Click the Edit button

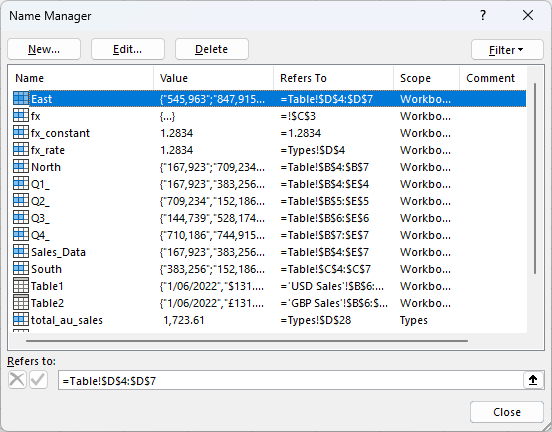[x=128, y=49]
